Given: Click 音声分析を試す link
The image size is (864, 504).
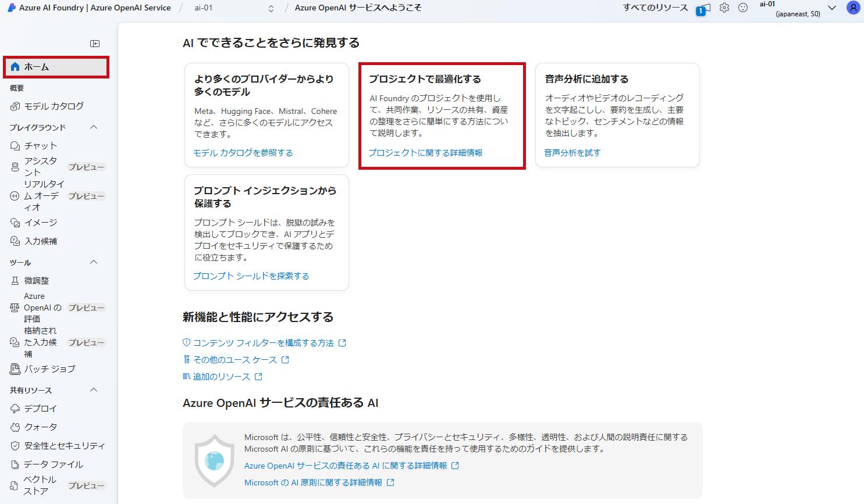Looking at the screenshot, I should pyautogui.click(x=573, y=153).
